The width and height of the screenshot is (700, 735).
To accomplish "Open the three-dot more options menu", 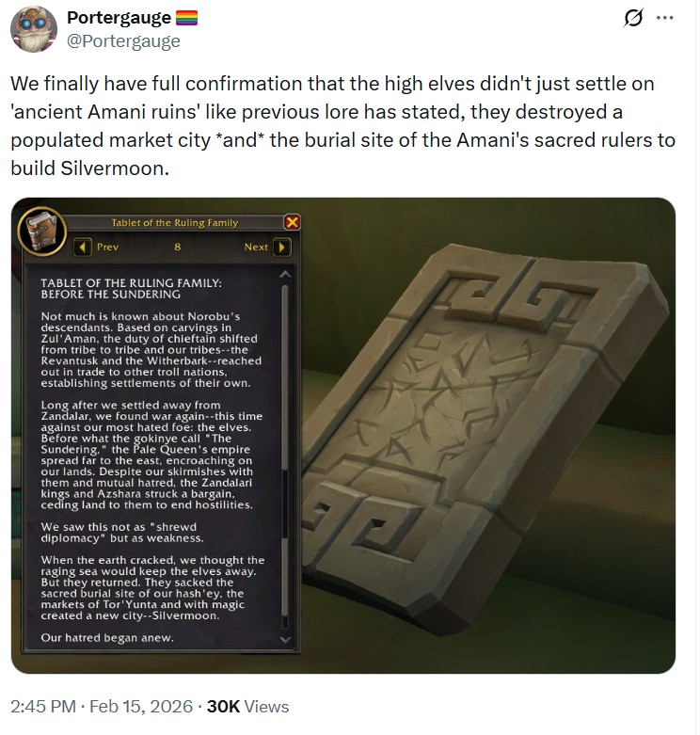I will pos(665,18).
